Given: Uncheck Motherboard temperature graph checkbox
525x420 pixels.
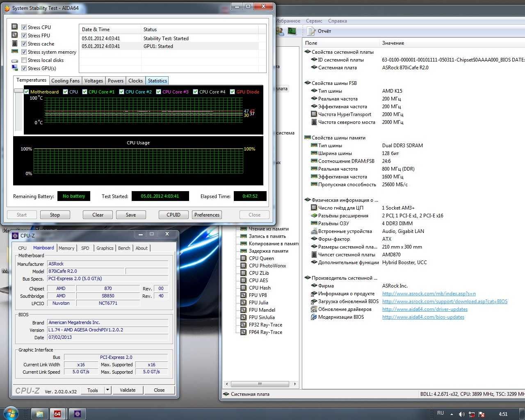Looking at the screenshot, I should pos(27,92).
